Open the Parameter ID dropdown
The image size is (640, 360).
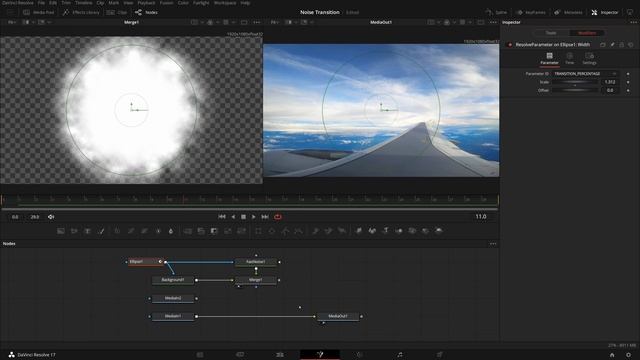coord(585,74)
